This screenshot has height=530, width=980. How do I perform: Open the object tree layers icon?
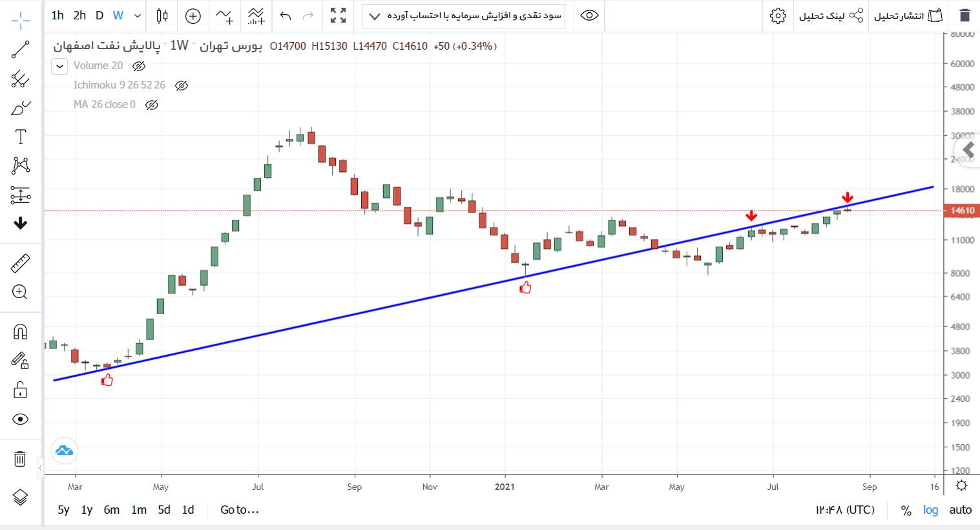pyautogui.click(x=21, y=497)
